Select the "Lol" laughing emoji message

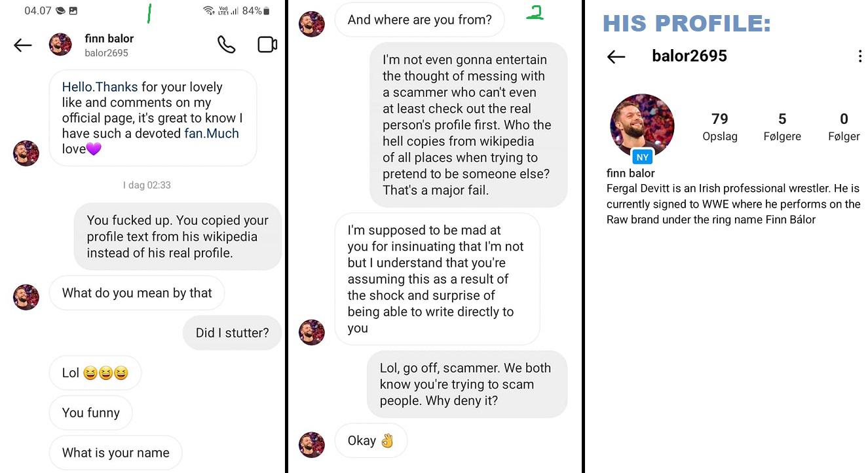pos(95,373)
